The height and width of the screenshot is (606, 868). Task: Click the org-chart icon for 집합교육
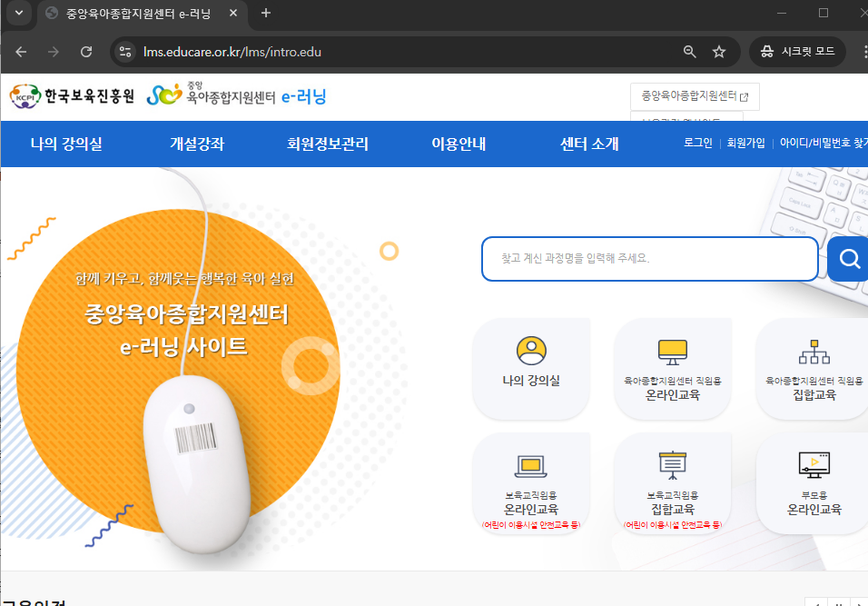pyautogui.click(x=813, y=351)
